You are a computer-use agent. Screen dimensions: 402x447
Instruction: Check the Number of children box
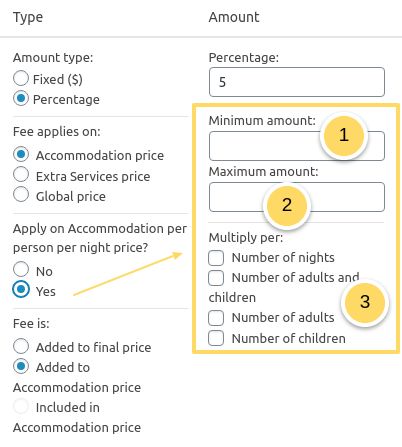(x=216, y=338)
